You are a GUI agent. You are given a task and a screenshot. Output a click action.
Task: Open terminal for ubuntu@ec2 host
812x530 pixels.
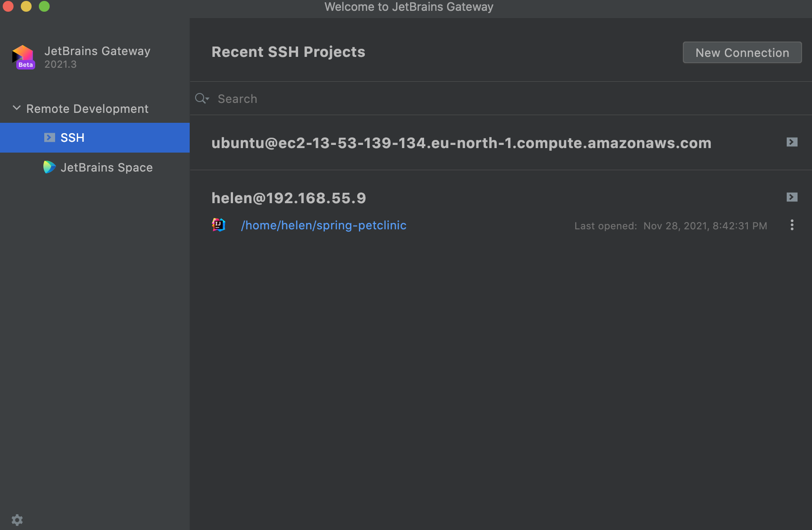coord(792,142)
